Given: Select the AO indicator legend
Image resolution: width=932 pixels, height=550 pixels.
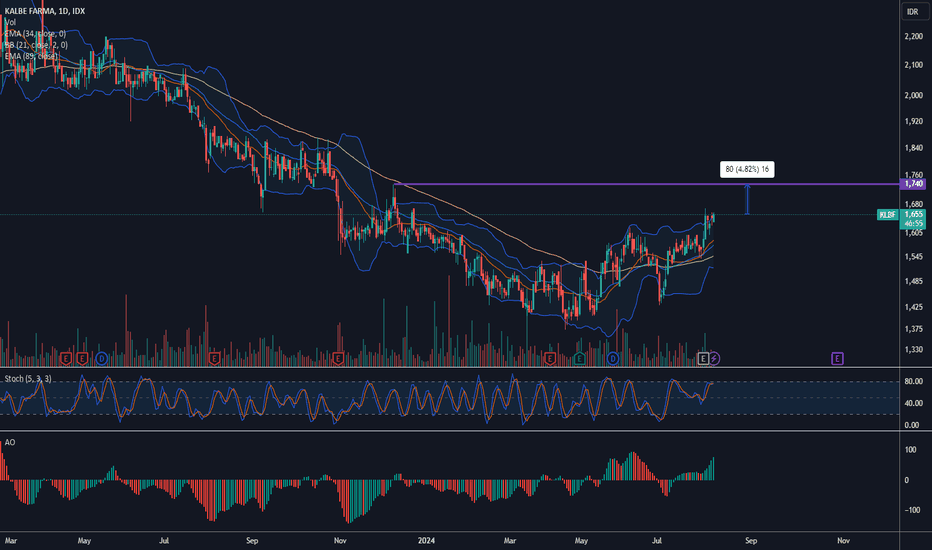Looking at the screenshot, I should [x=10, y=442].
